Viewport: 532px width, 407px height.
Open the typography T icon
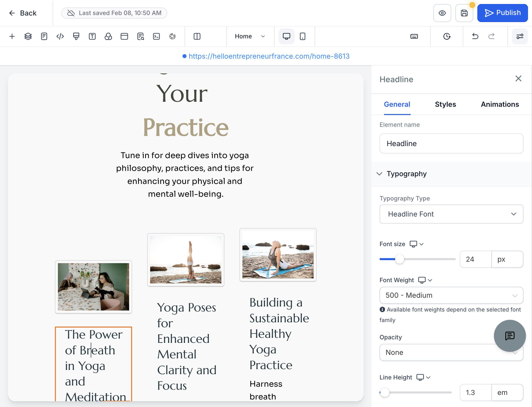(92, 36)
